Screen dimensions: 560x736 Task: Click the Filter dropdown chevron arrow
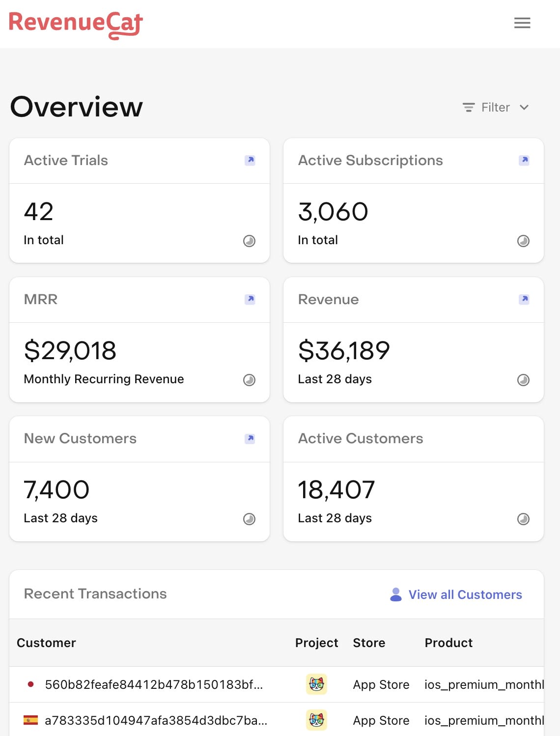[524, 107]
